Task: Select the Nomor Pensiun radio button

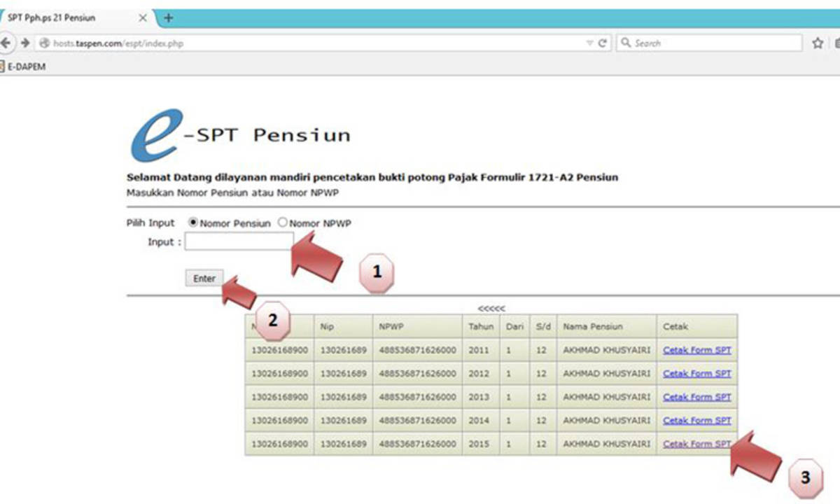Action: pos(192,223)
